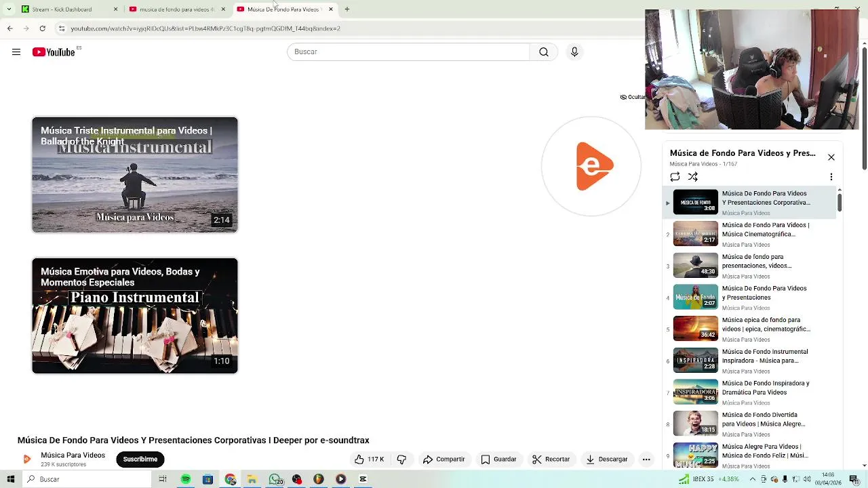Toggle playlist shuffle

click(x=693, y=177)
